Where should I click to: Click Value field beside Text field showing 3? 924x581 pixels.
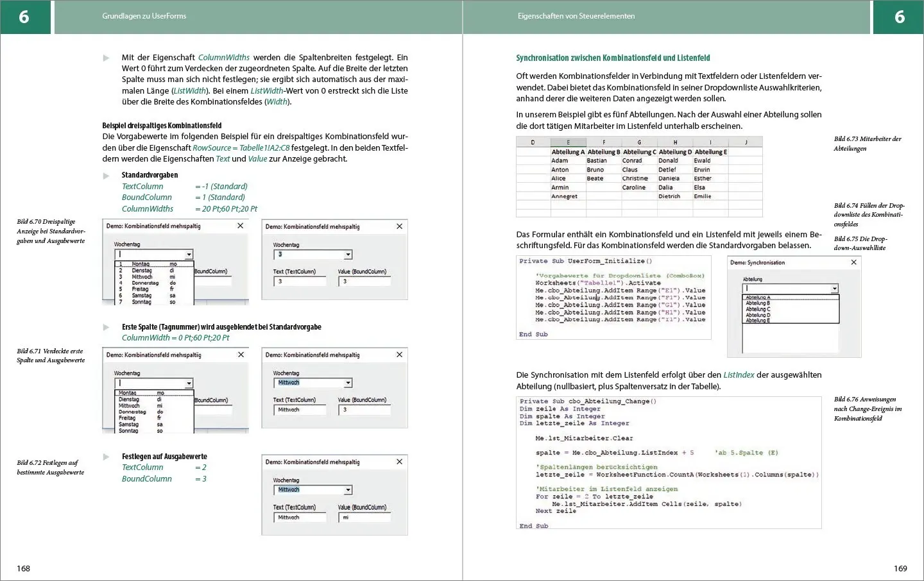(x=365, y=282)
